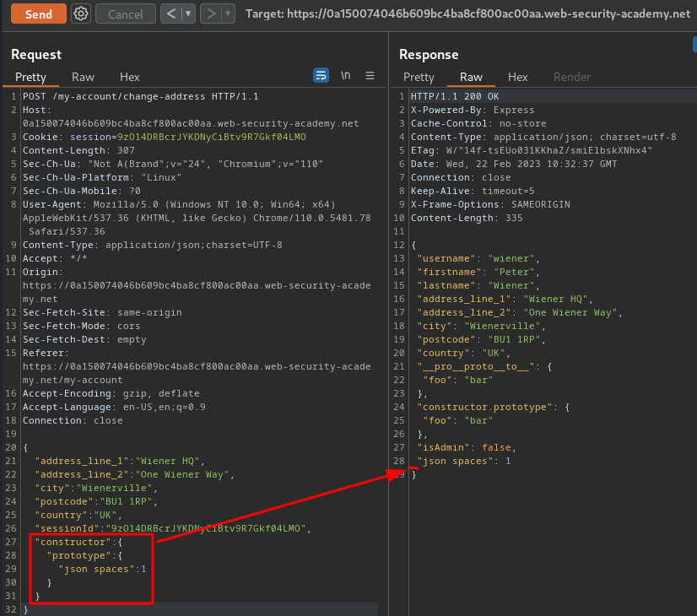Switch to the Response Render tab

tap(571, 77)
